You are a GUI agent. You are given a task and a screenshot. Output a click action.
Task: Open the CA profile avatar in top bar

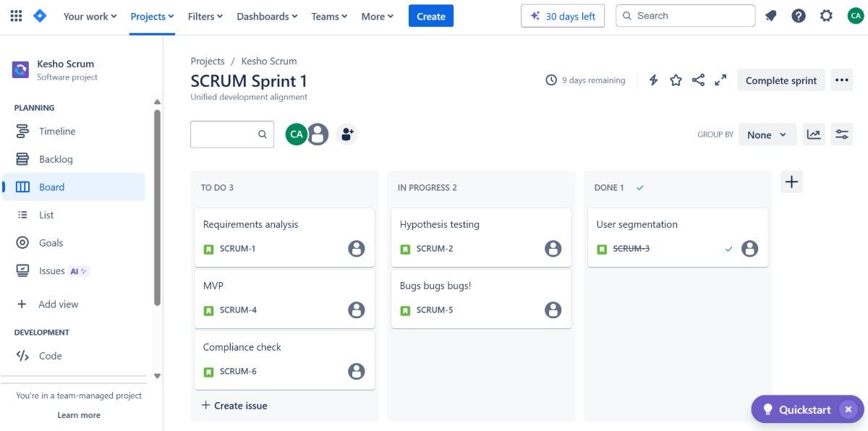855,16
